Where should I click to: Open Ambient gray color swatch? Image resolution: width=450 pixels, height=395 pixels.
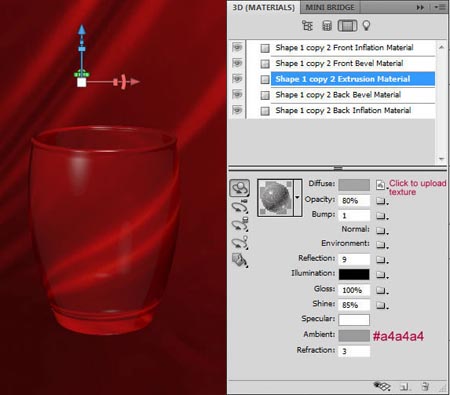(354, 336)
